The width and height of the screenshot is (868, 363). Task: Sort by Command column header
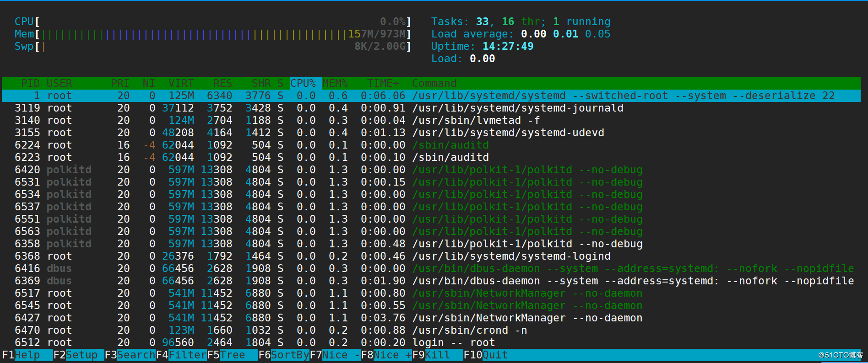(x=434, y=83)
